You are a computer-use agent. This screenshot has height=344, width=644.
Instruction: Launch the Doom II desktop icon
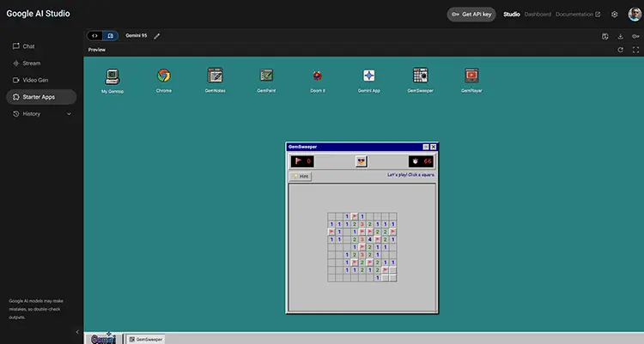318,81
